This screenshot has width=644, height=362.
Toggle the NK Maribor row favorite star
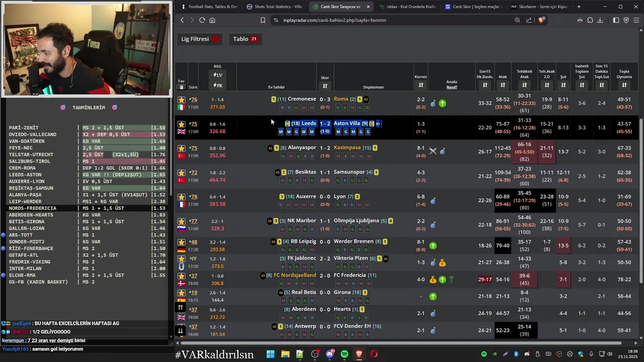point(182,221)
